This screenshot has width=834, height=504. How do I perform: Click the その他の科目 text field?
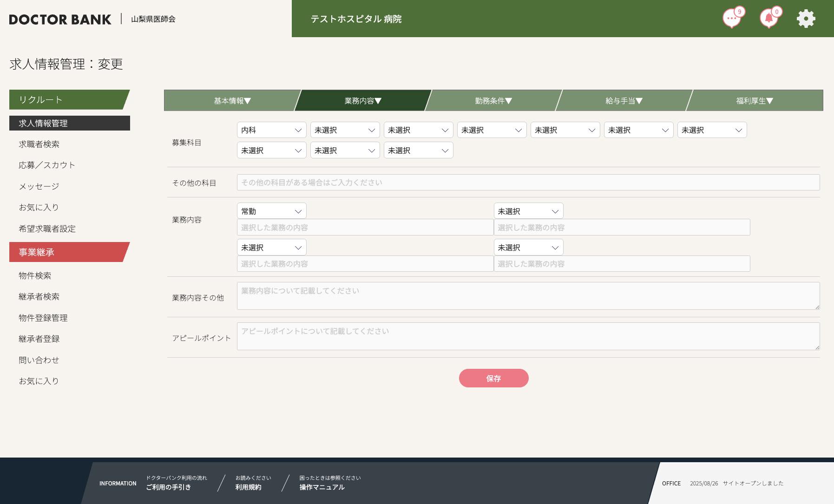(x=528, y=183)
